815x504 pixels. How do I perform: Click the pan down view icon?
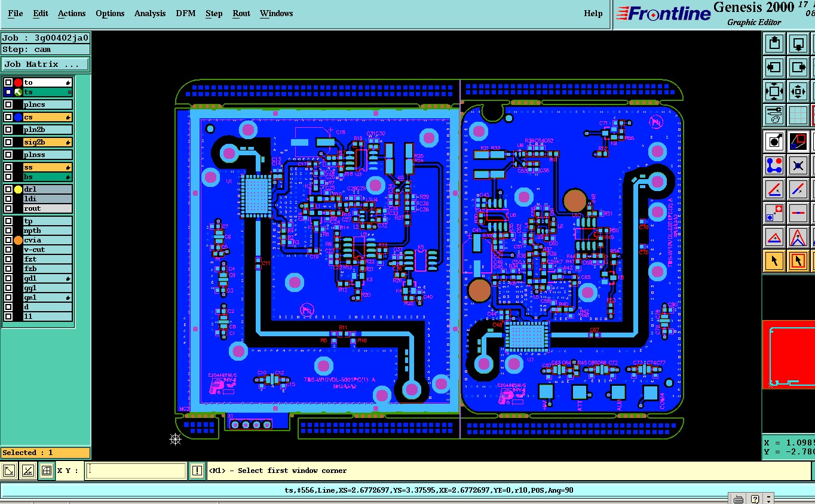(799, 44)
